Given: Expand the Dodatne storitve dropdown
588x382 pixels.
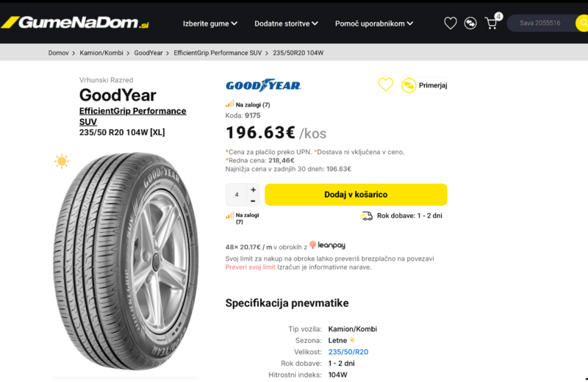Looking at the screenshot, I should click(286, 24).
